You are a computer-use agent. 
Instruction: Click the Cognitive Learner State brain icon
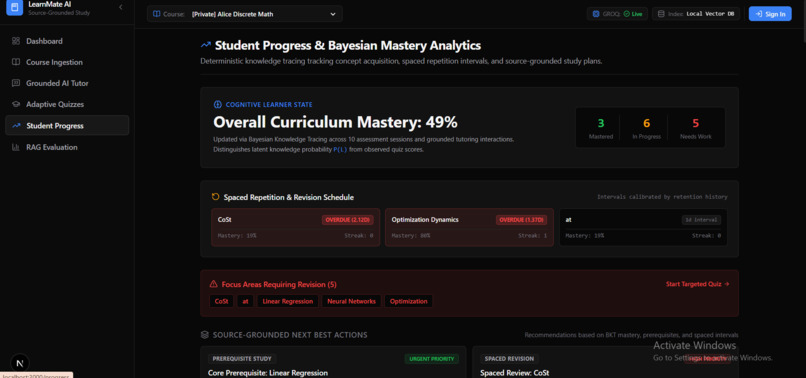click(x=217, y=104)
